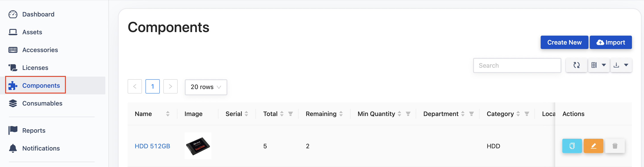The width and height of the screenshot is (644, 167).
Task: Filter the Category column
Action: [x=526, y=114]
